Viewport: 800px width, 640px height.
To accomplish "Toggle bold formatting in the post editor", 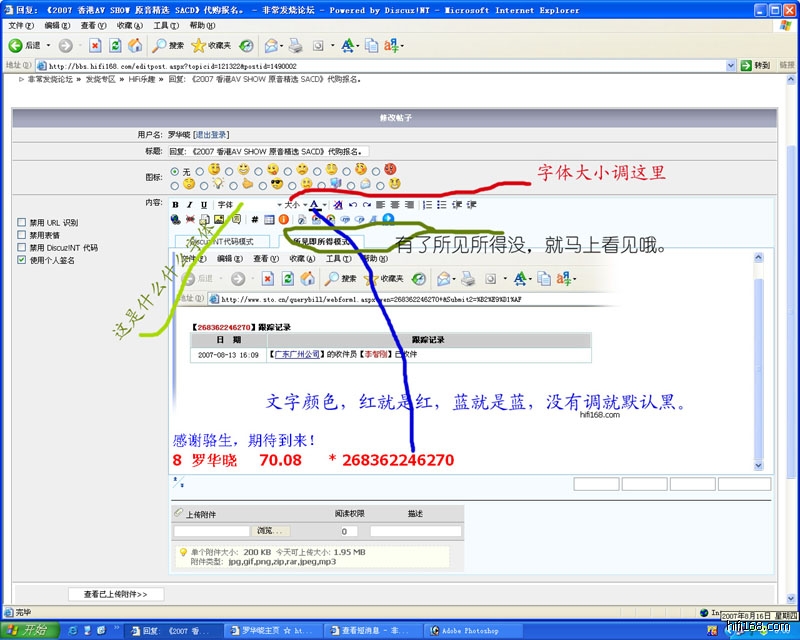I will pos(175,204).
